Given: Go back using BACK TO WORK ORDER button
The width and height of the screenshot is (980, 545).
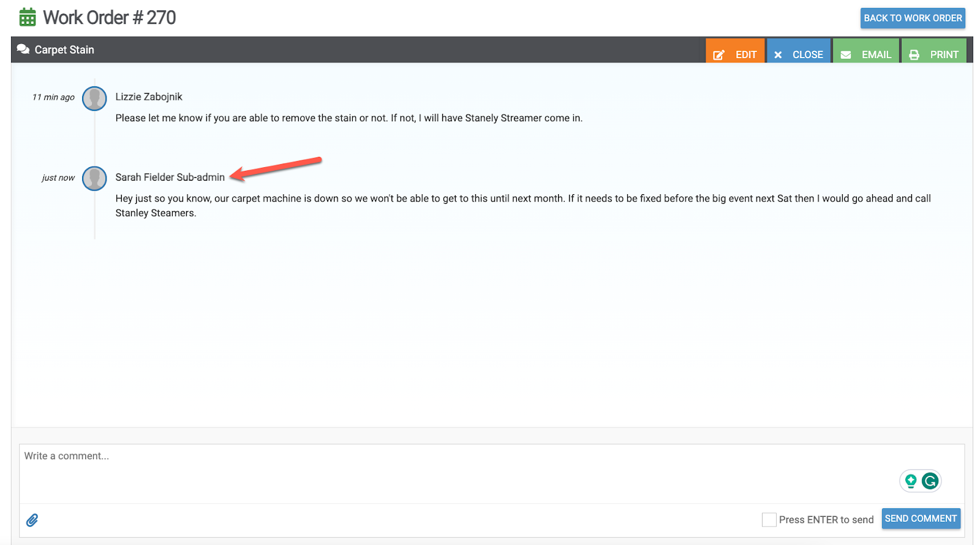Looking at the screenshot, I should tap(912, 18).
